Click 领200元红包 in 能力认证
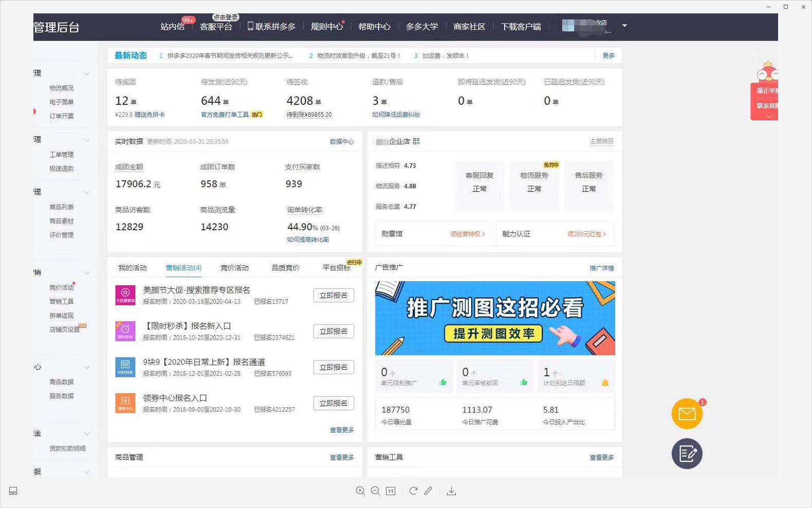This screenshot has width=812, height=508. [x=587, y=234]
